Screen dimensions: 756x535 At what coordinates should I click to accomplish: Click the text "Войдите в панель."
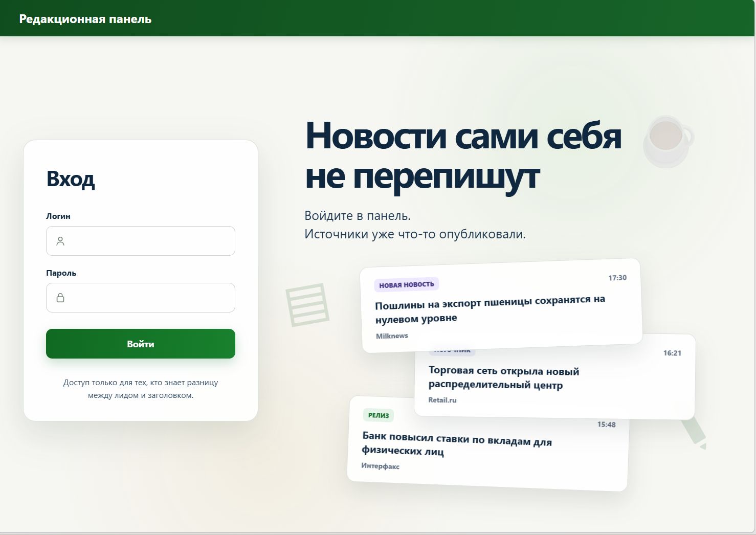pos(358,215)
